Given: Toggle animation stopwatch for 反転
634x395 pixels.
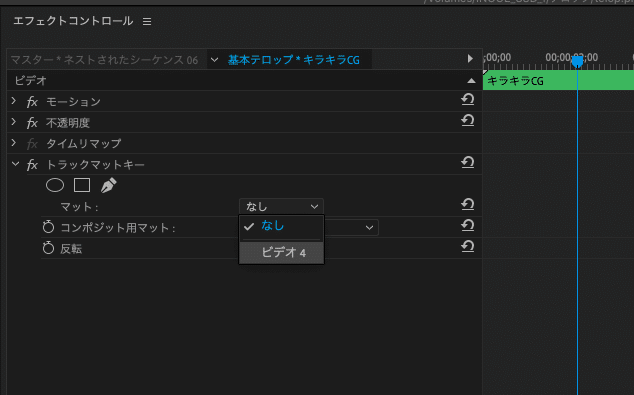Looking at the screenshot, I should click(49, 248).
